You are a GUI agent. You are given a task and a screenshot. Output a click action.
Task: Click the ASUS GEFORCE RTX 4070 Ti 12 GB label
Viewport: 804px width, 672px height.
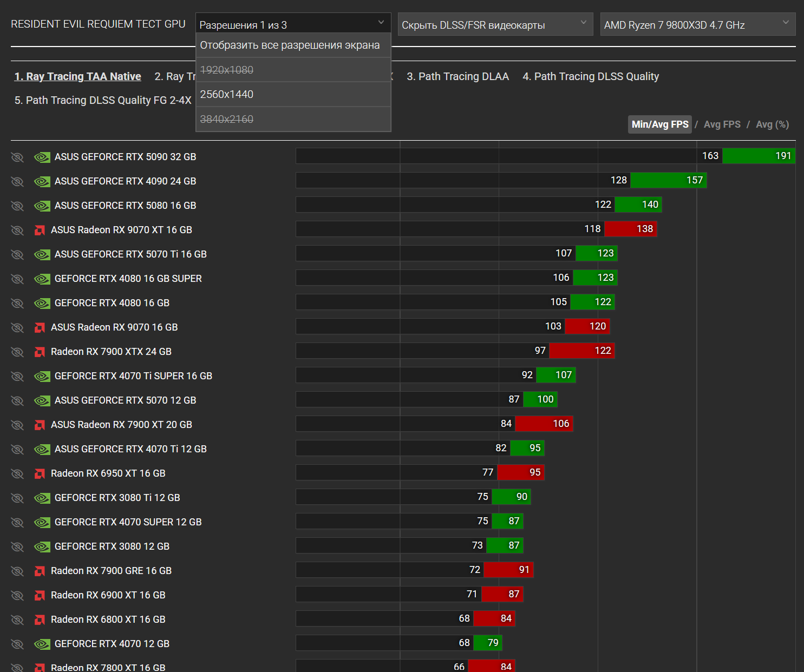[130, 449]
